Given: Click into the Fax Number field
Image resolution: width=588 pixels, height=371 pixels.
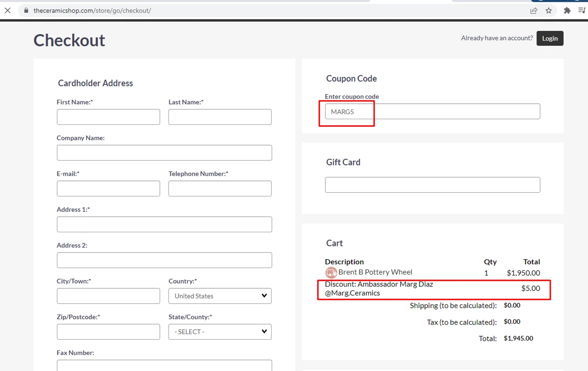Looking at the screenshot, I should point(164,366).
